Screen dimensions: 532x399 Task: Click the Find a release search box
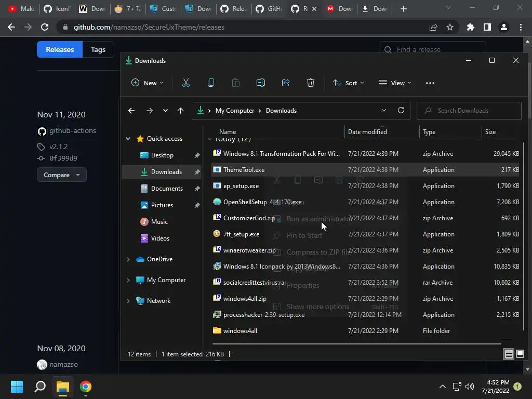433,49
